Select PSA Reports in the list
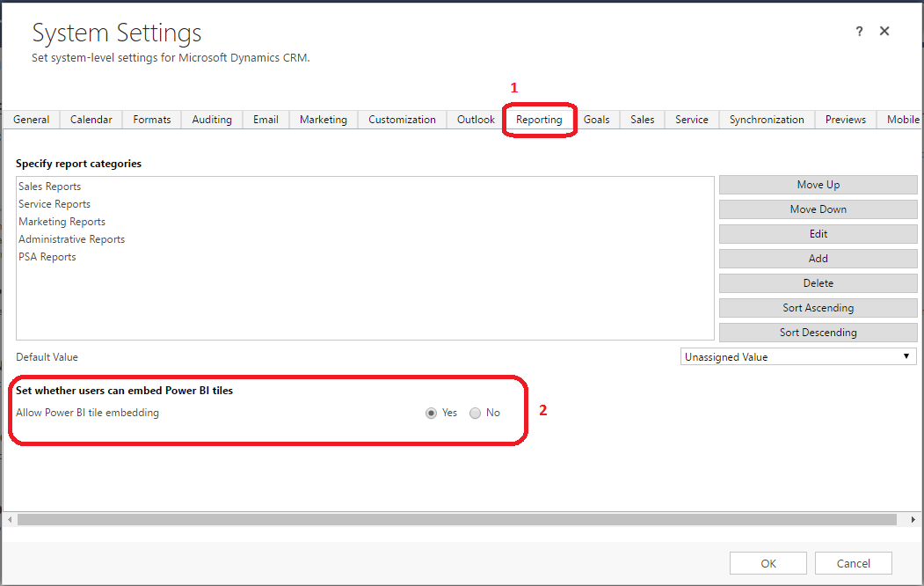This screenshot has width=924, height=586. point(47,257)
